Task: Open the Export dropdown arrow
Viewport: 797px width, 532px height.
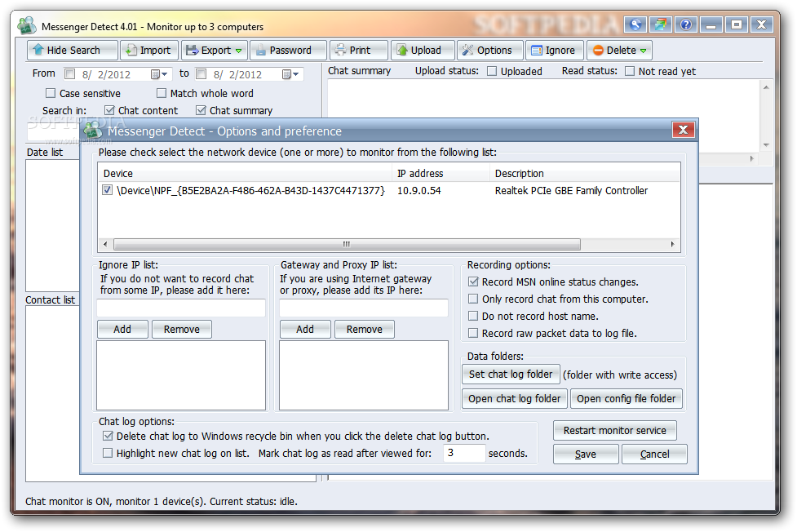Action: point(238,51)
